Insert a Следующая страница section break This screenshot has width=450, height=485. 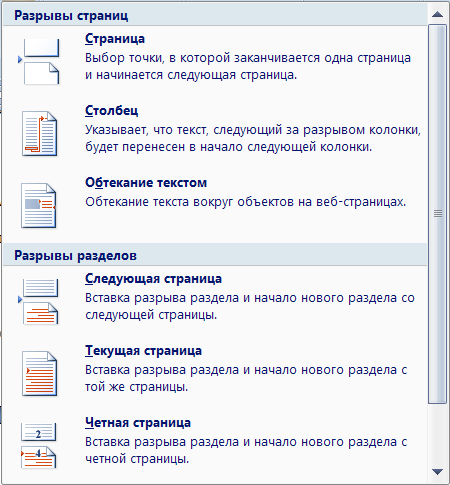pyautogui.click(x=153, y=279)
